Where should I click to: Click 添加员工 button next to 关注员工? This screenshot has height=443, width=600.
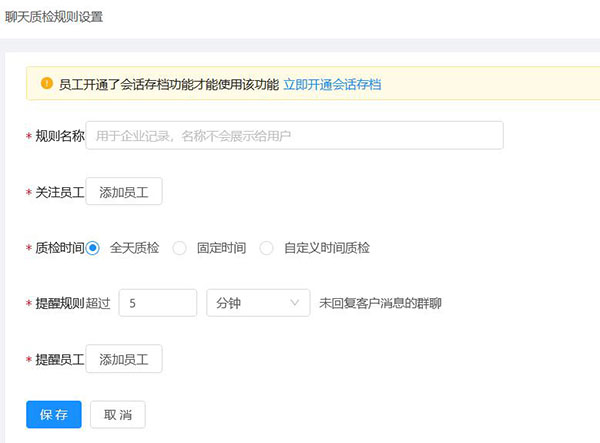pos(124,191)
